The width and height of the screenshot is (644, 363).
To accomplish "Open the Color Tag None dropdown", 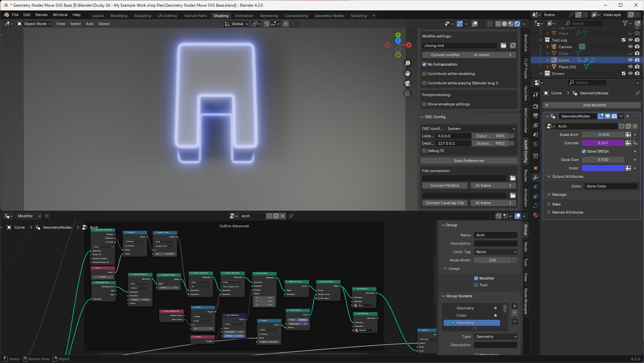I will [496, 252].
